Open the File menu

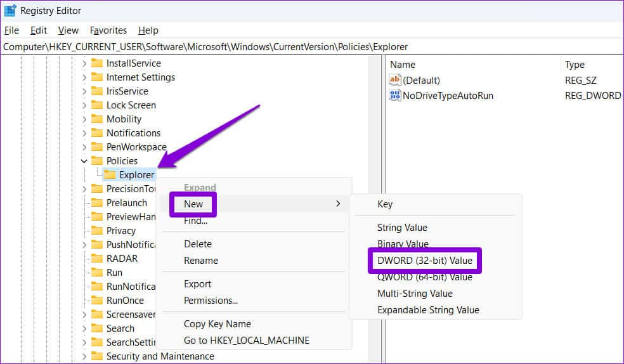(x=11, y=30)
